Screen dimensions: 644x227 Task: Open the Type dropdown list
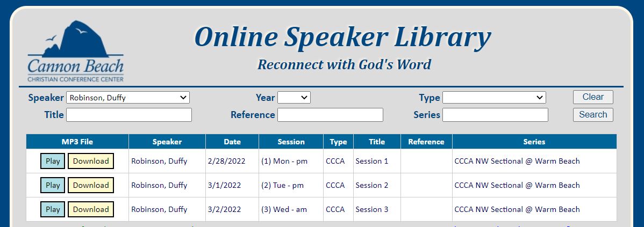click(494, 98)
